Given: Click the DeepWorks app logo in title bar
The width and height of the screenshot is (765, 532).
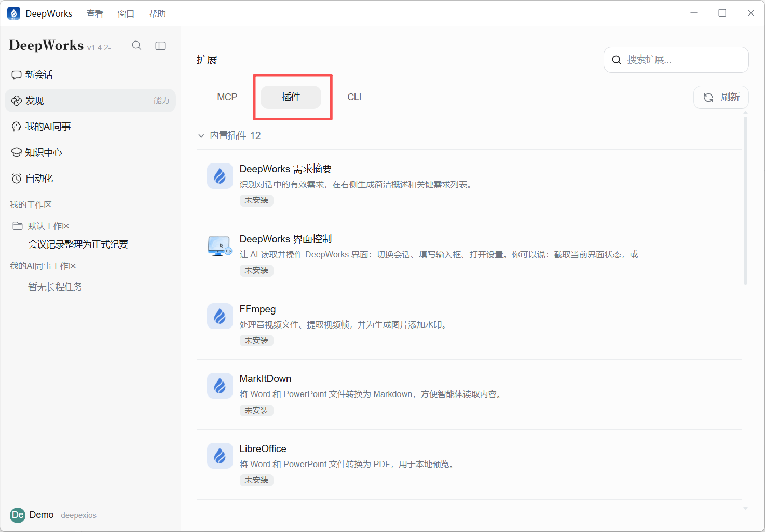Looking at the screenshot, I should click(x=13, y=13).
